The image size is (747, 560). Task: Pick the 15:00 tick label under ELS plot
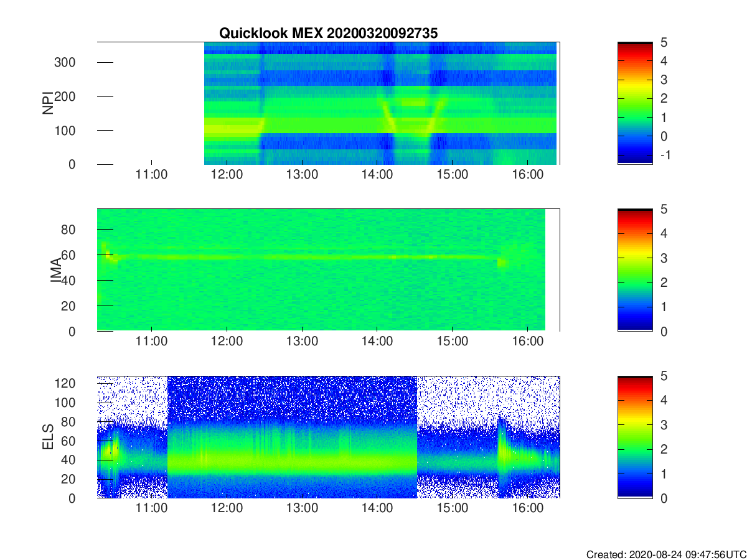point(452,508)
